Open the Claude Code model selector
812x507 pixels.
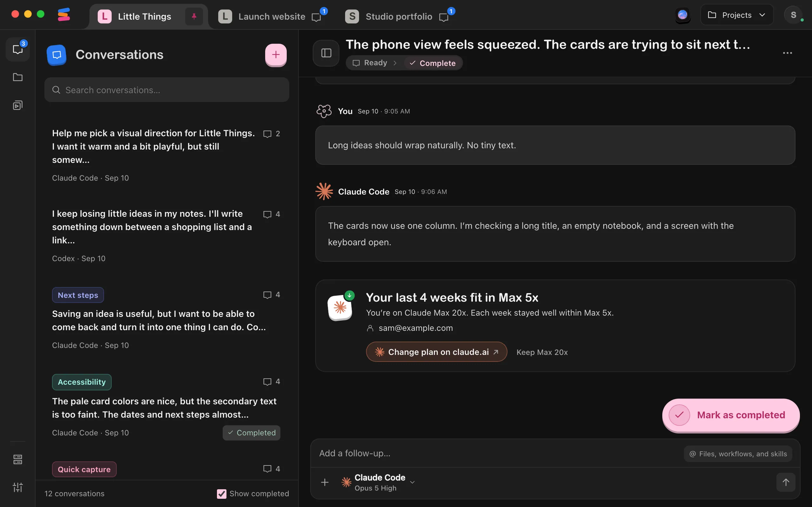click(x=378, y=482)
